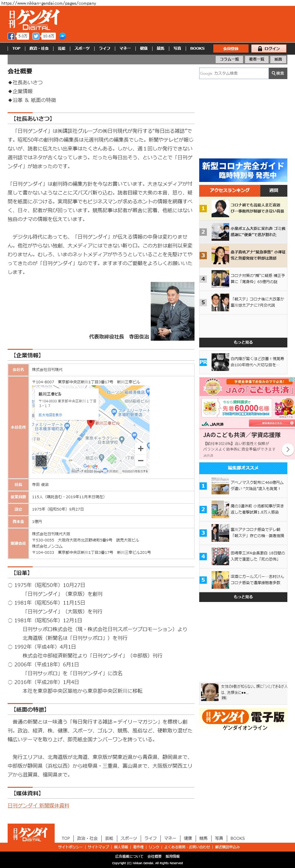Click the Messenger icon in header
Screen dimensions: 295x868
click(62, 36)
